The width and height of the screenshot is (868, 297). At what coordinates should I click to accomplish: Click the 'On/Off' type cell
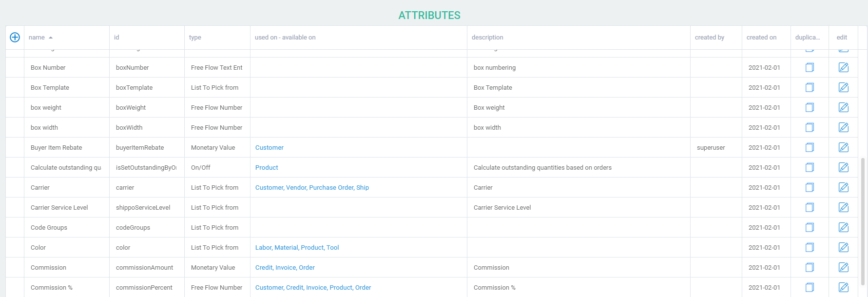coord(217,167)
